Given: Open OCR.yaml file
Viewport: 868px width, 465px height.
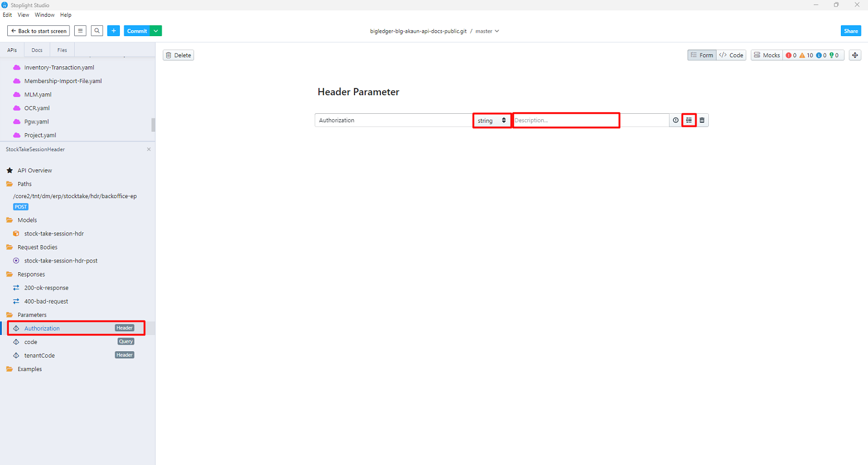Looking at the screenshot, I should 37,108.
